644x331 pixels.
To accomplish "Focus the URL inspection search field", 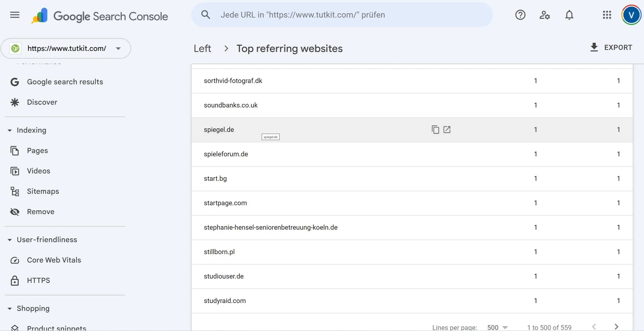I will (342, 15).
